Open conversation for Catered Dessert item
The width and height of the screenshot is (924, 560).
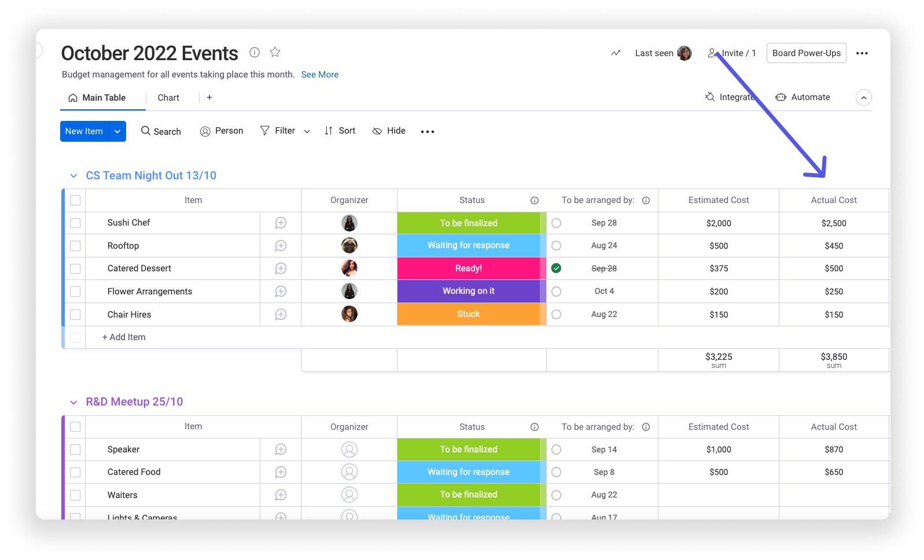(281, 268)
